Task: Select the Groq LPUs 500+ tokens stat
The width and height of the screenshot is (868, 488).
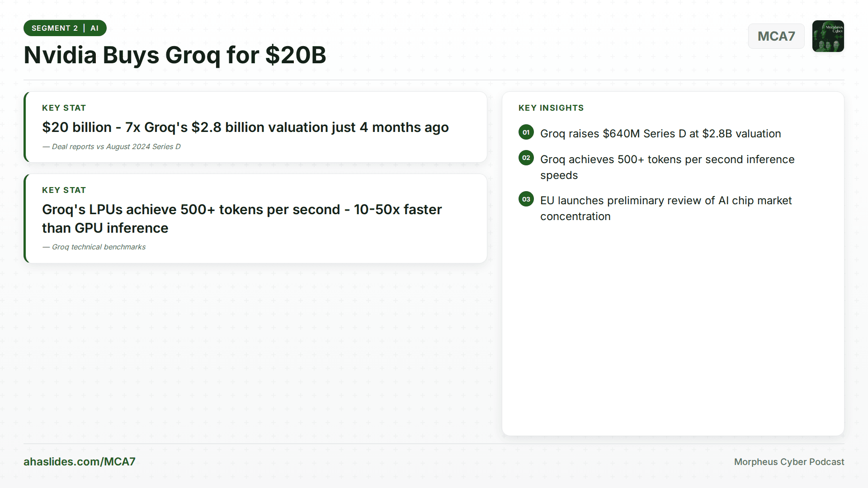Action: (242, 219)
